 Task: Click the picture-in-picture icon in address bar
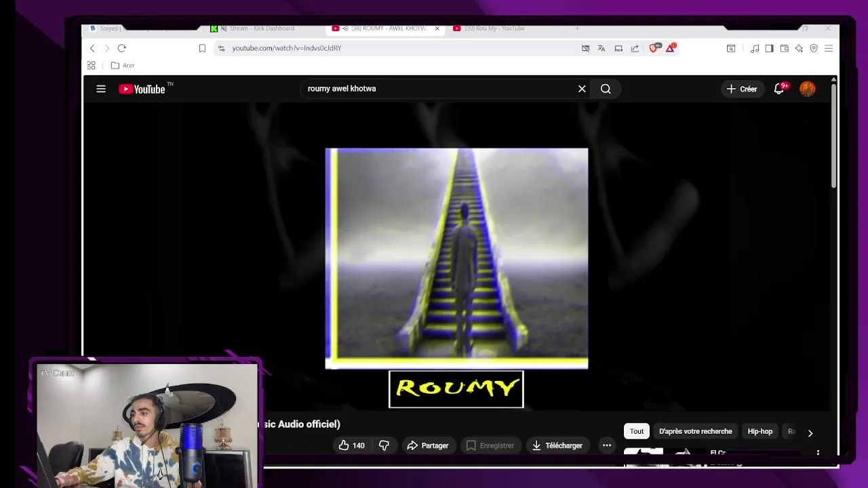(x=618, y=48)
